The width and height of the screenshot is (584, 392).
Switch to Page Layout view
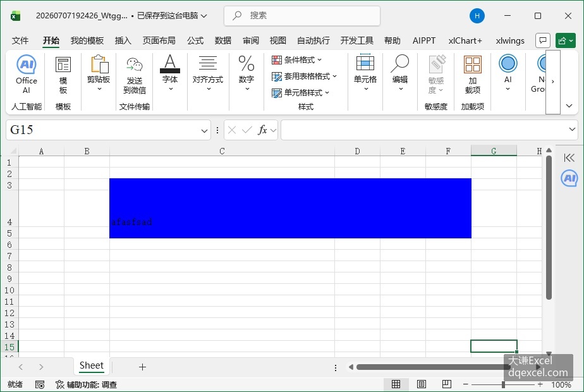tap(421, 384)
